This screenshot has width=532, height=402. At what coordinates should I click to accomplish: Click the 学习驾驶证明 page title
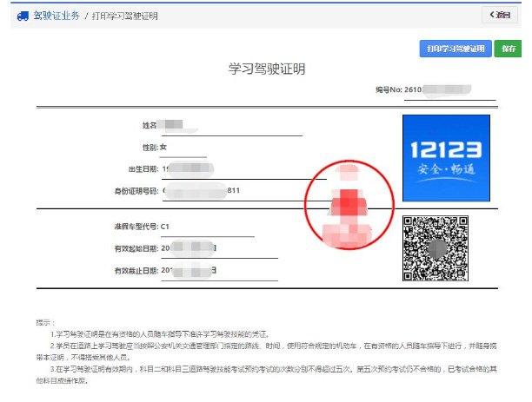click(266, 69)
